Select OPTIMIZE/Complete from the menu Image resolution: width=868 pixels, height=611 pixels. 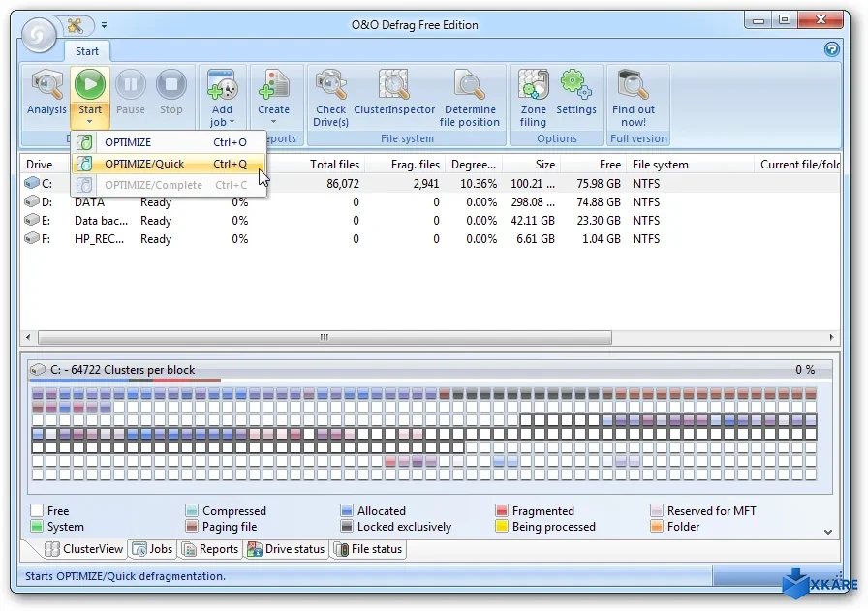tap(169, 185)
